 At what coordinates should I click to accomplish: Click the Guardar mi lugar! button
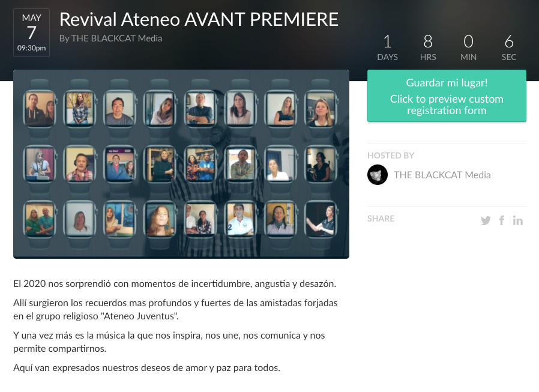pos(447,96)
